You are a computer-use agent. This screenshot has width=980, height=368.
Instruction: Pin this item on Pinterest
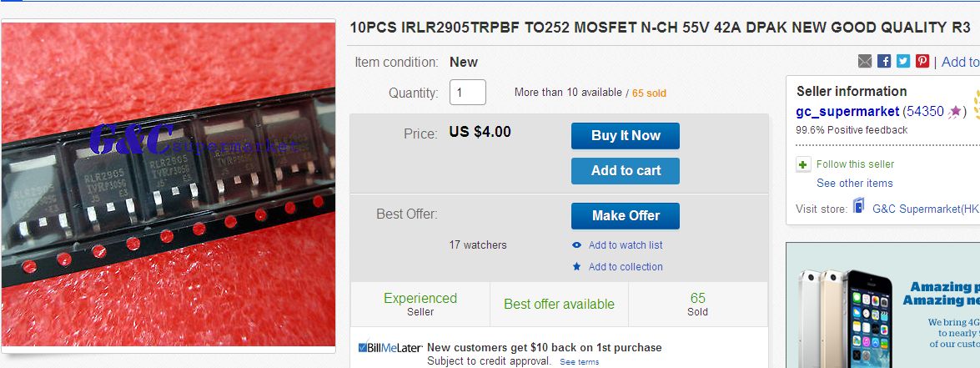point(922,61)
